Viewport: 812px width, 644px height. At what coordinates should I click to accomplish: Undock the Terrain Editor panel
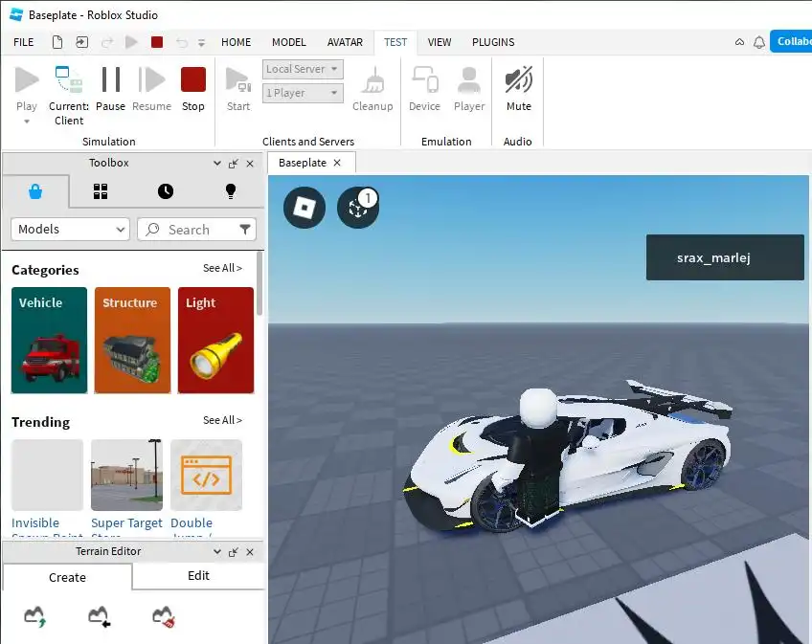click(234, 552)
